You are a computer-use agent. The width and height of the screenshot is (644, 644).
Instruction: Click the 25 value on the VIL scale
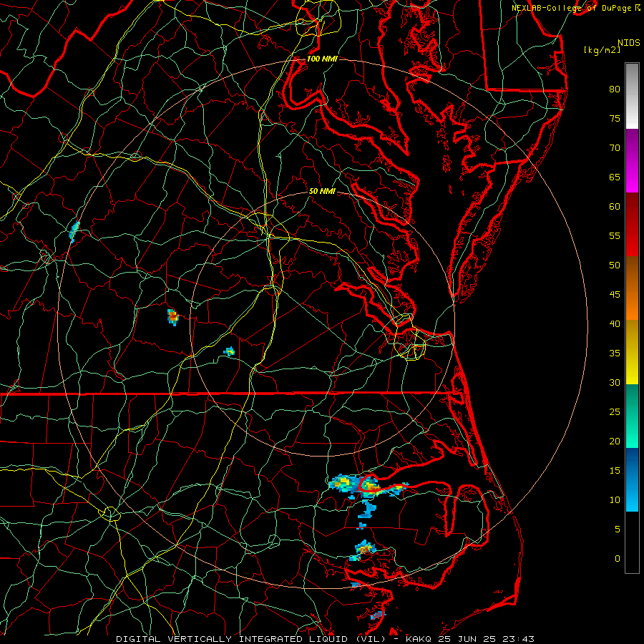point(615,412)
